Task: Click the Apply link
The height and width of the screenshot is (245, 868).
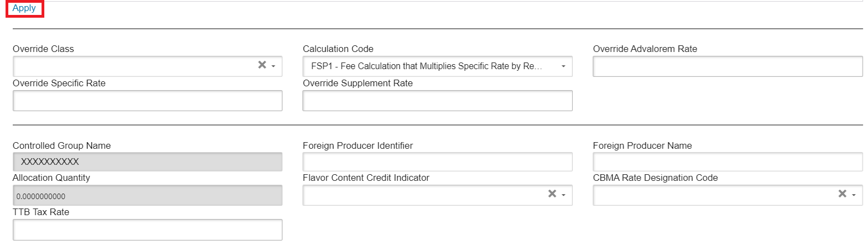Action: click(24, 8)
